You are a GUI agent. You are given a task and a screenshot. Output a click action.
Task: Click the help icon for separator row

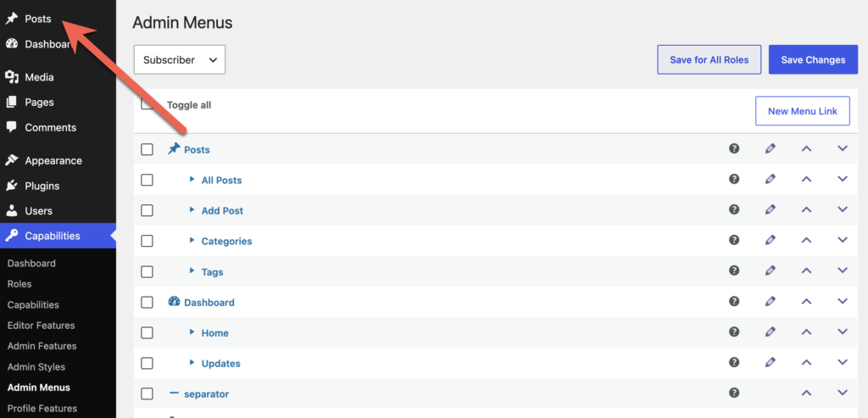click(x=734, y=393)
